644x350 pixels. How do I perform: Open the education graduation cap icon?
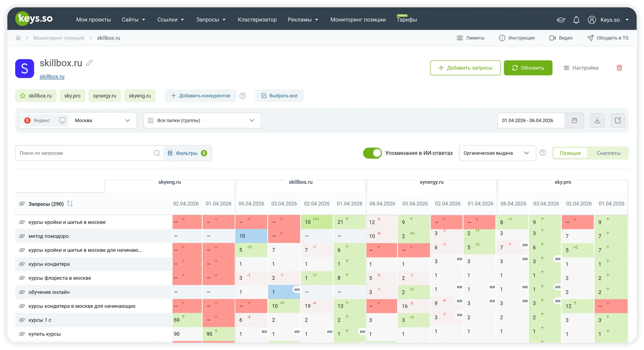561,20
